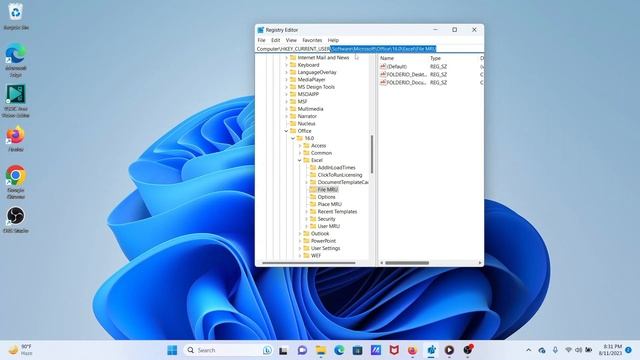Expand the Security key
640x360 pixels.
point(307,219)
